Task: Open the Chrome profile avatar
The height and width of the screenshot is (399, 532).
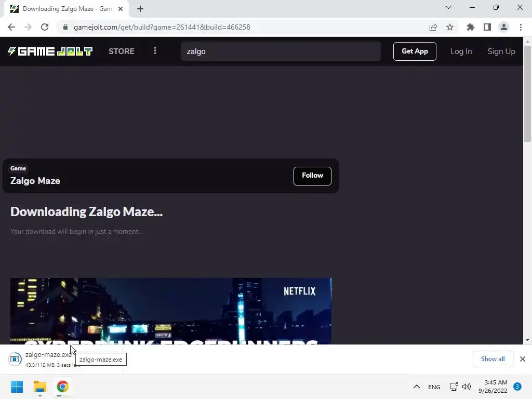Action: point(504,27)
